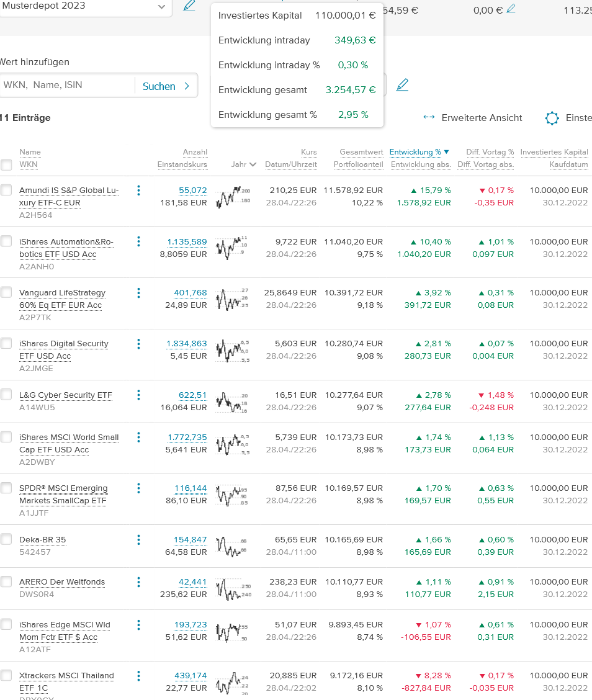The width and height of the screenshot is (592, 700).
Task: Click the pencil icon beside Musterdepot 2023
Action: click(189, 6)
